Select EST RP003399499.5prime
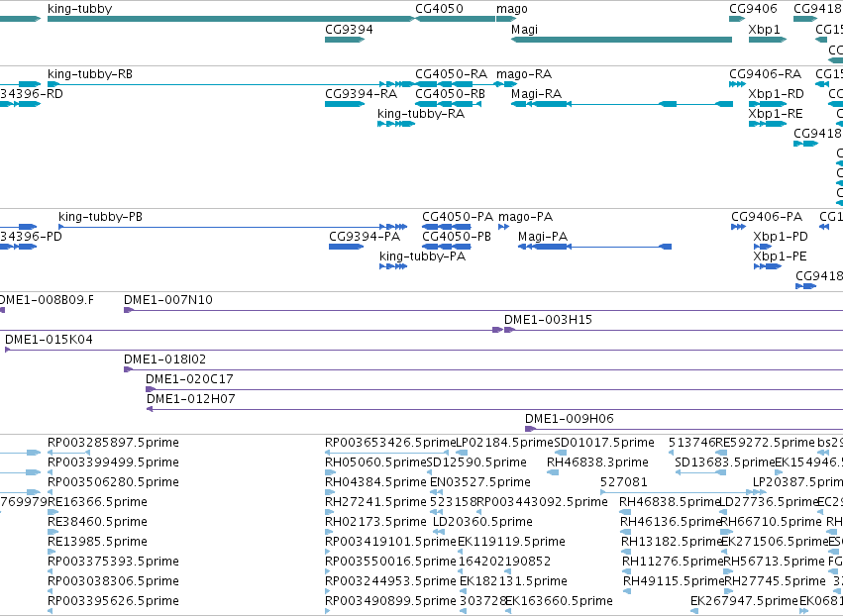Screen dimensions: 843x616 pyautogui.click(x=50, y=472)
